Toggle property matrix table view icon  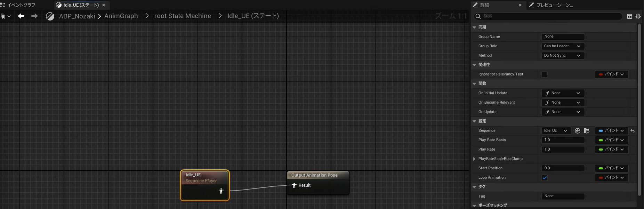(629, 16)
